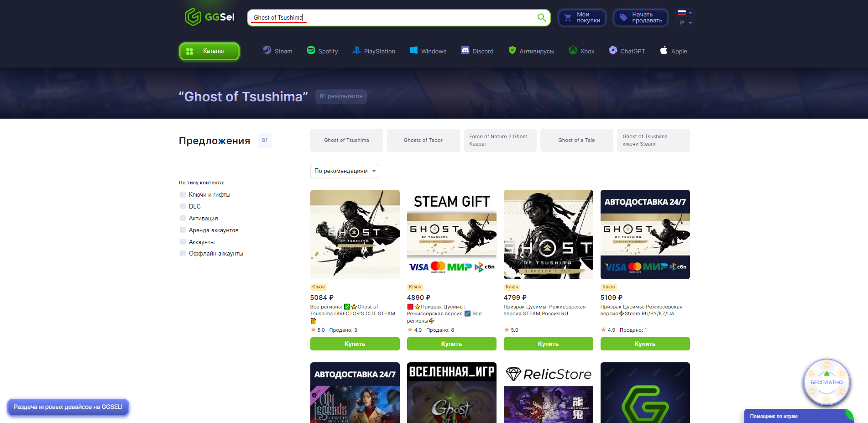Open Мои покупки
This screenshot has height=423, width=868.
pyautogui.click(x=582, y=18)
